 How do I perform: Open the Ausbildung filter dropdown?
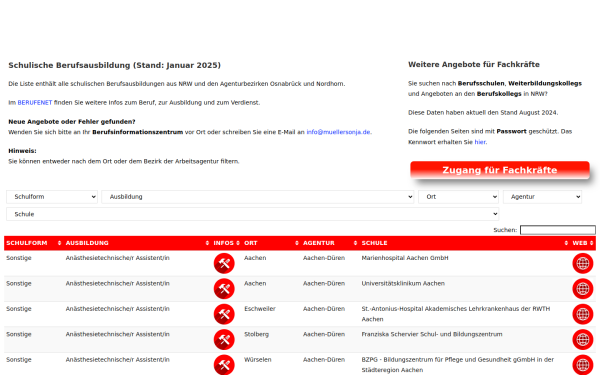(x=258, y=197)
